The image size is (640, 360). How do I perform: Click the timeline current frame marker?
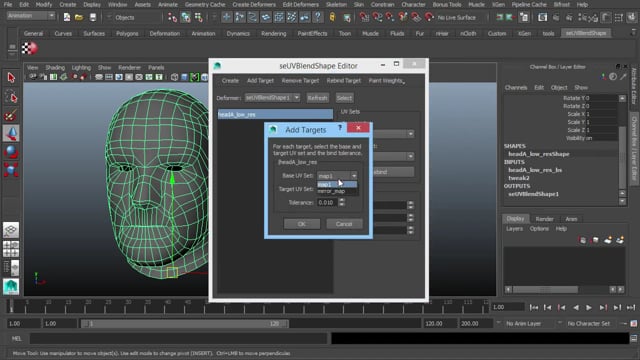[x=11, y=306]
